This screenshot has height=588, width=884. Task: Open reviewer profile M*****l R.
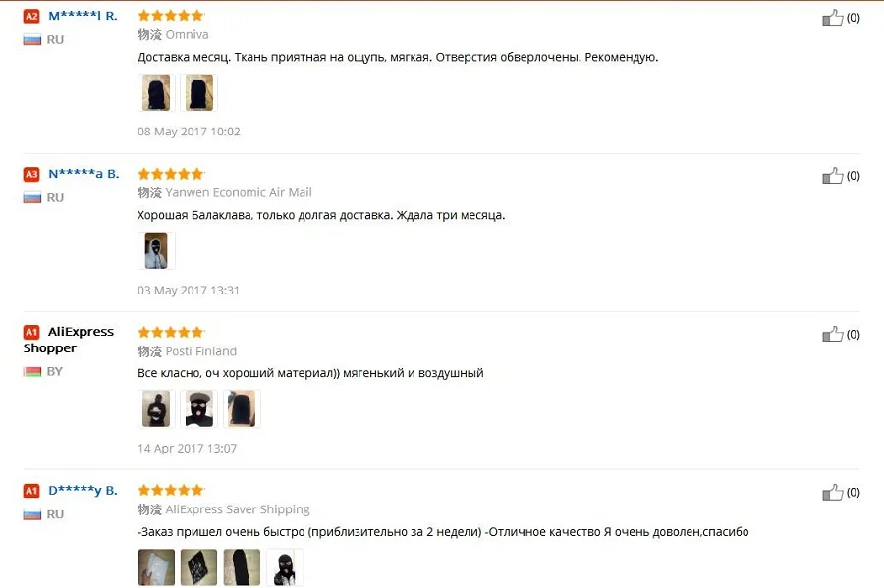(x=83, y=16)
